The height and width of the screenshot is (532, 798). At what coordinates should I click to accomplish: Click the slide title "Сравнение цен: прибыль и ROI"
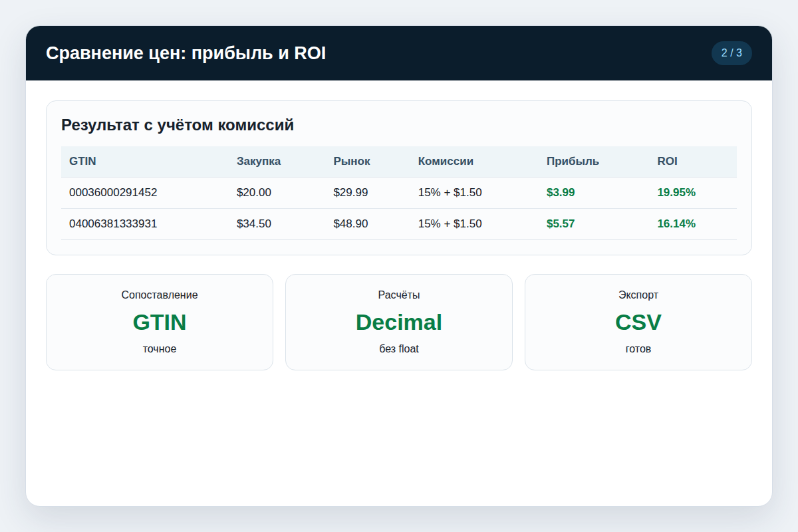pos(186,53)
